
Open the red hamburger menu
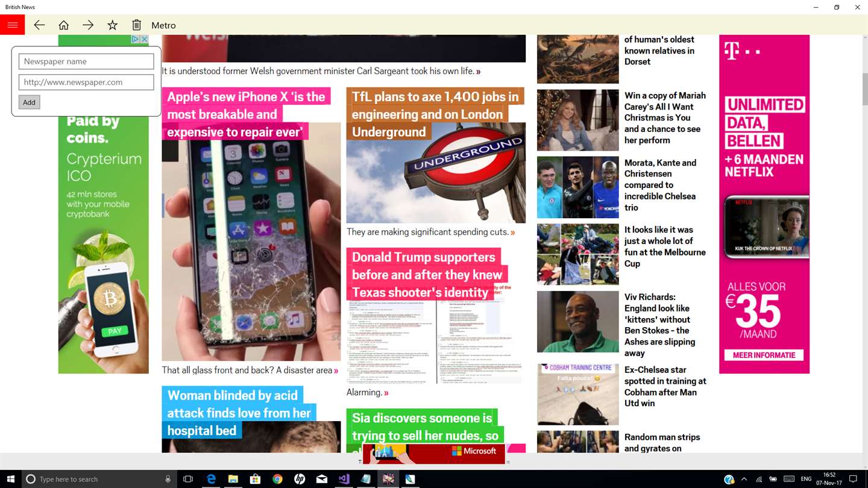(x=12, y=25)
